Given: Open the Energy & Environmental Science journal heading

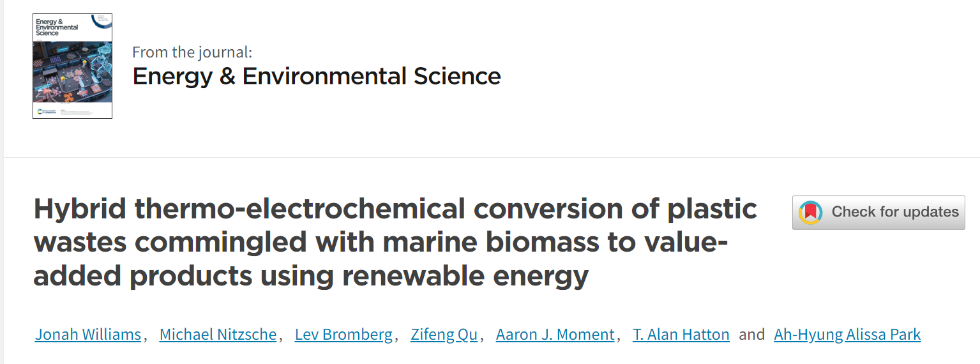Looking at the screenshot, I should 317,76.
